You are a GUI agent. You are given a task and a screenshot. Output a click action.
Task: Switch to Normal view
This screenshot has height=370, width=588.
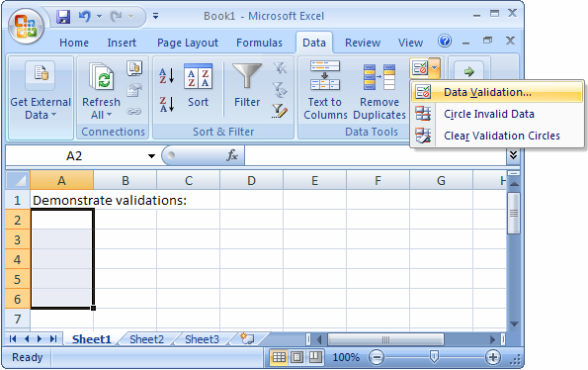click(279, 357)
